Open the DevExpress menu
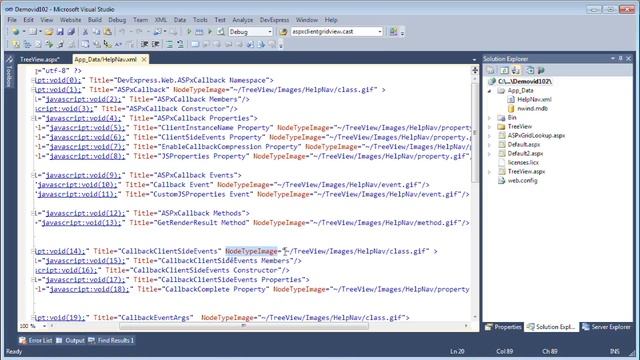This screenshot has height=360, width=640. [x=274, y=20]
